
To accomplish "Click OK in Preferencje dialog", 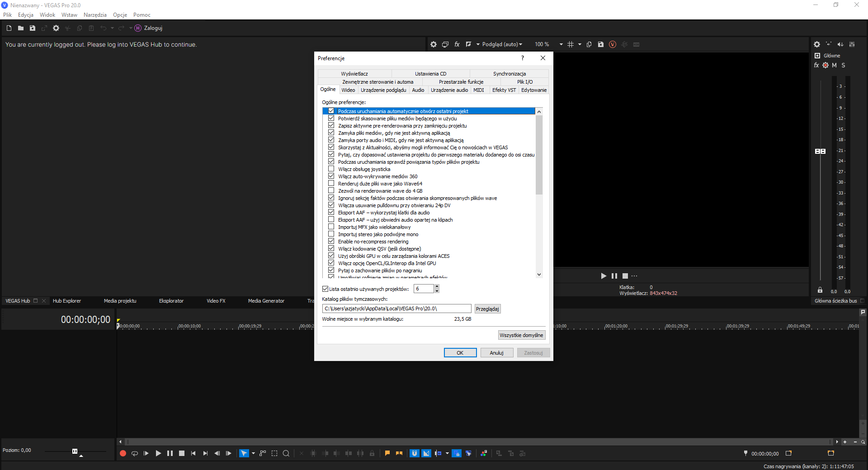I will click(x=460, y=353).
